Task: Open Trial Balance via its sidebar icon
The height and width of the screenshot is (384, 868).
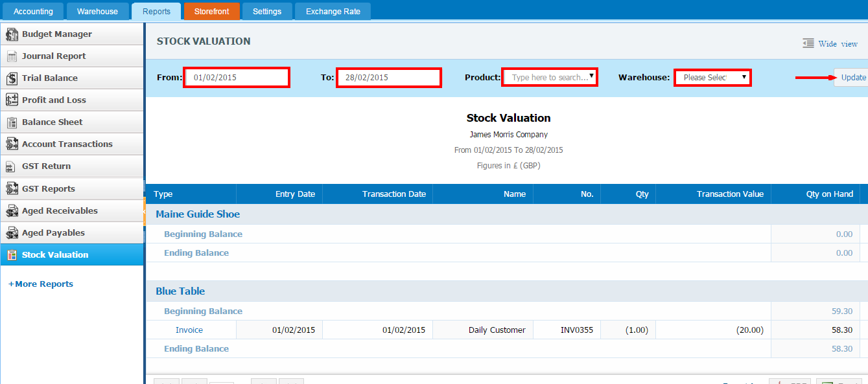Action: 12,78
